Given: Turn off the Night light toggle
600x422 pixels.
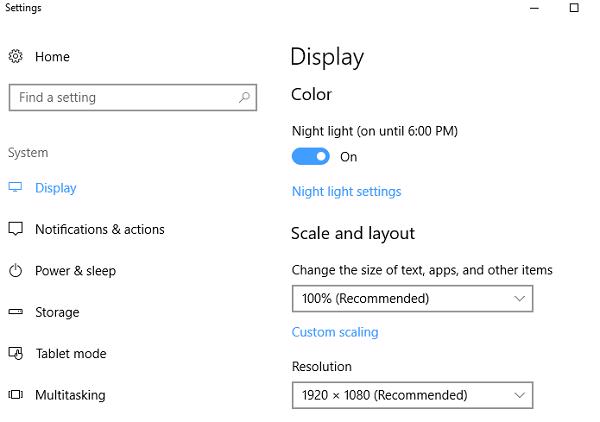Looking at the screenshot, I should (x=311, y=157).
